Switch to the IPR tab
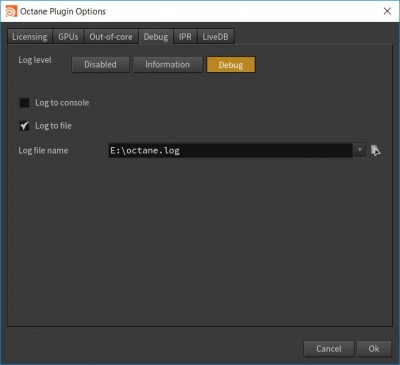The height and width of the screenshot is (365, 400). [x=185, y=36]
